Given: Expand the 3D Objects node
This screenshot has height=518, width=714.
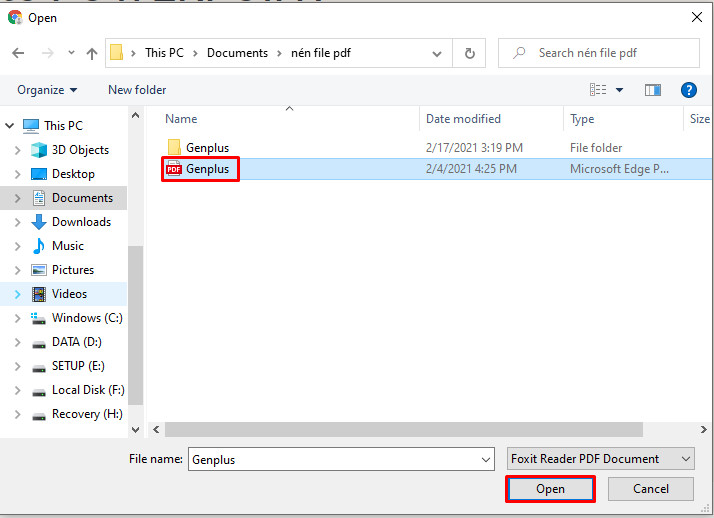Looking at the screenshot, I should coord(17,150).
